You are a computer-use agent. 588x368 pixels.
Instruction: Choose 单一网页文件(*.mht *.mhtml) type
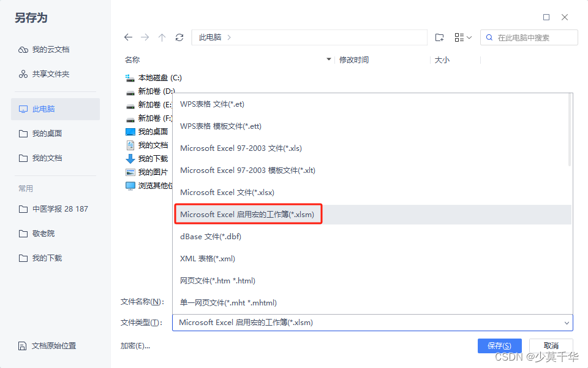pos(372,303)
